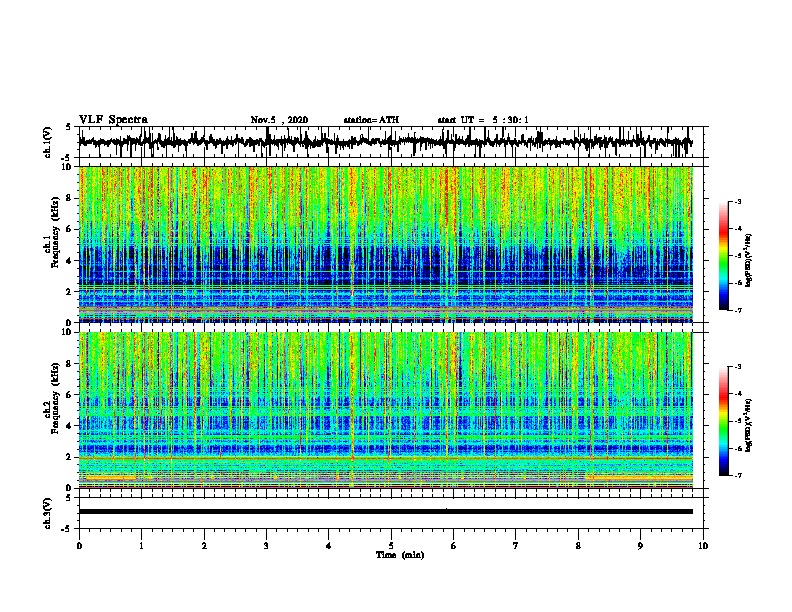Select the "Time (min)" axis label
792x612 pixels.
[x=400, y=555]
